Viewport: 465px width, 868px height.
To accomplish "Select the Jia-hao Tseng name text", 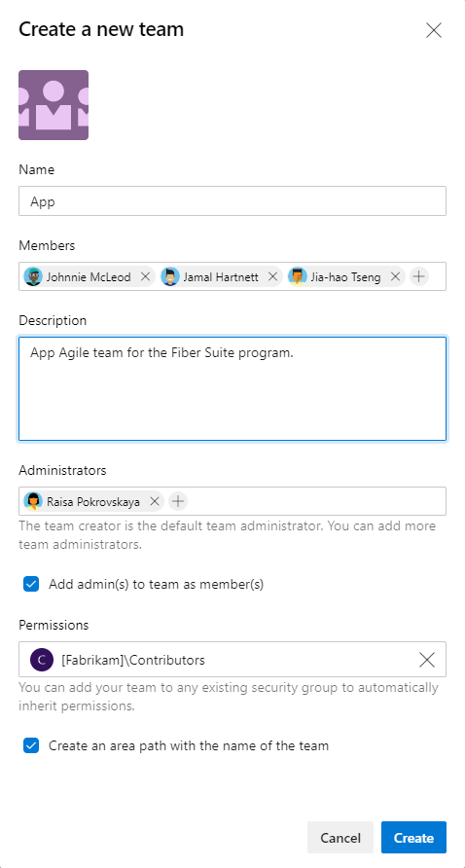I will (345, 277).
